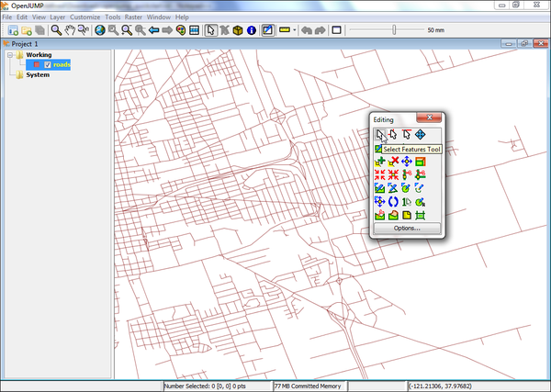
Task: Open the Raster menu
Action: pos(135,17)
